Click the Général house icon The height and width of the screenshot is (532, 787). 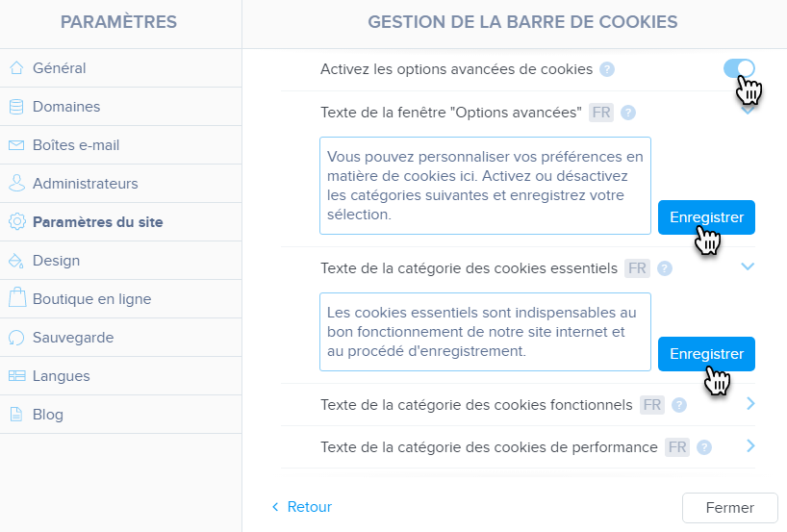coord(15,68)
